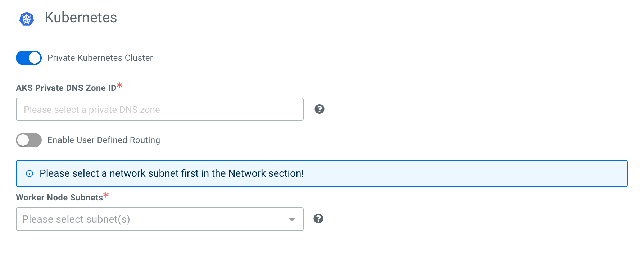Click the red asterisk beside Worker Node Subnets
The image size is (644, 260).
(x=106, y=195)
